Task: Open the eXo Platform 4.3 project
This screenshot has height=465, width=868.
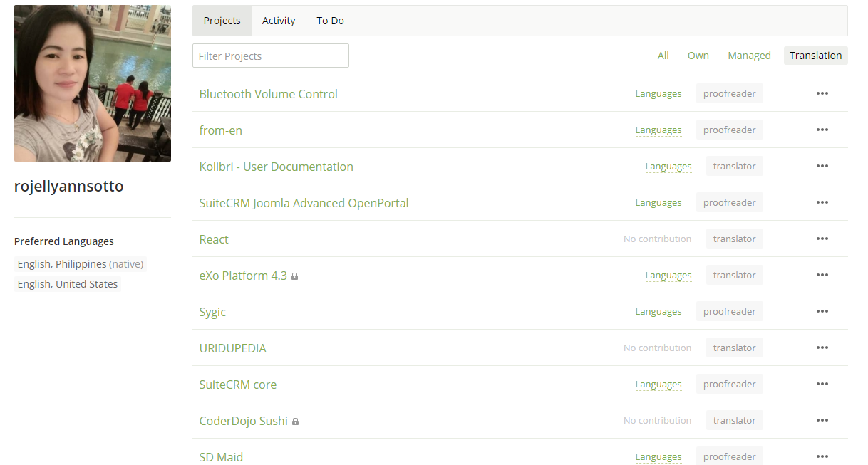Action: 243,276
